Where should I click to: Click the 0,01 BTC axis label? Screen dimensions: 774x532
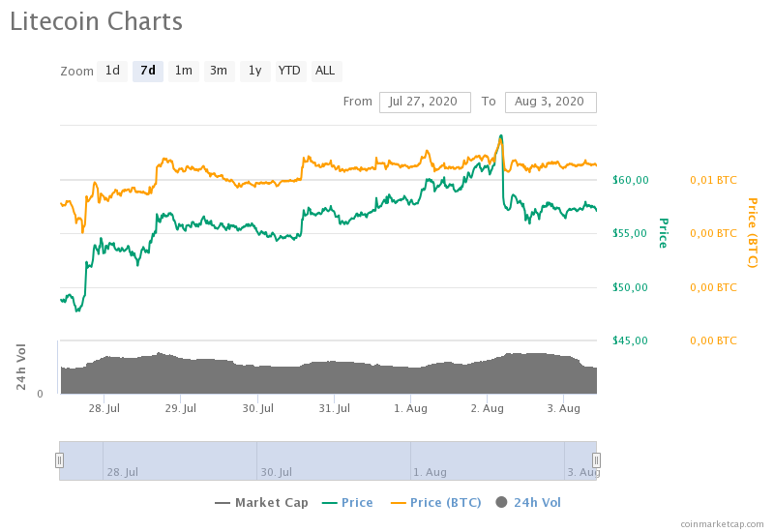[713, 180]
